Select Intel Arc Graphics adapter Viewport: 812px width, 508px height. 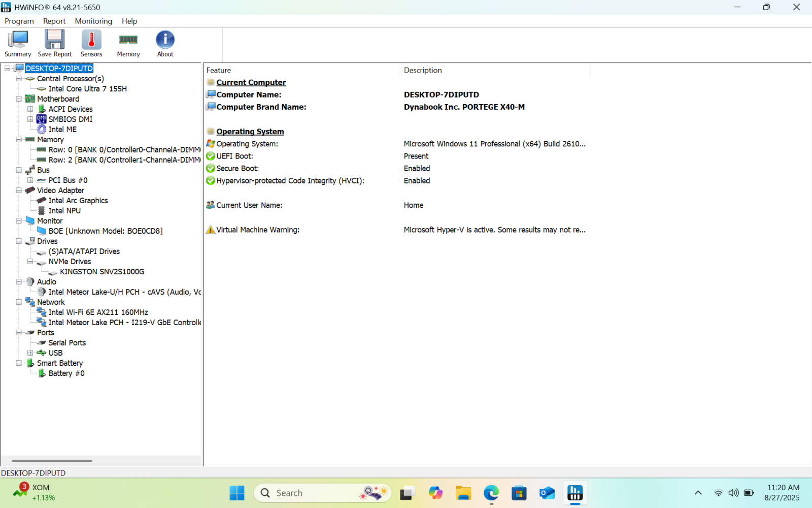click(78, 200)
